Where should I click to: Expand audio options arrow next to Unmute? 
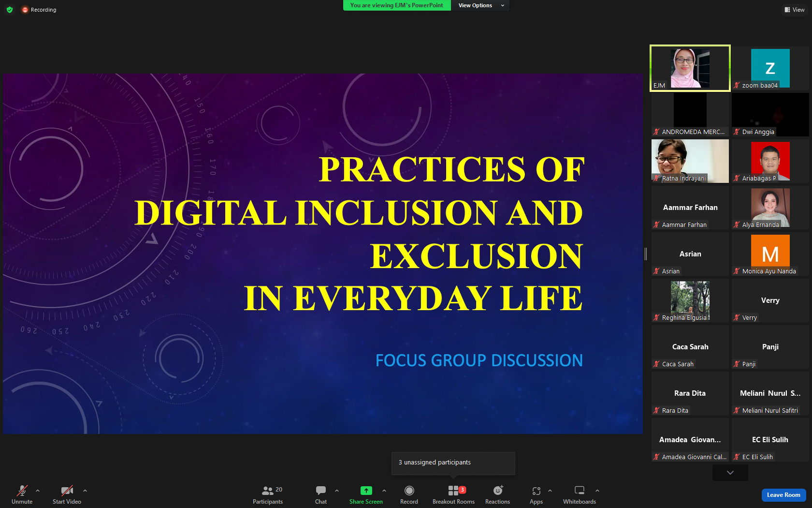coord(38,491)
